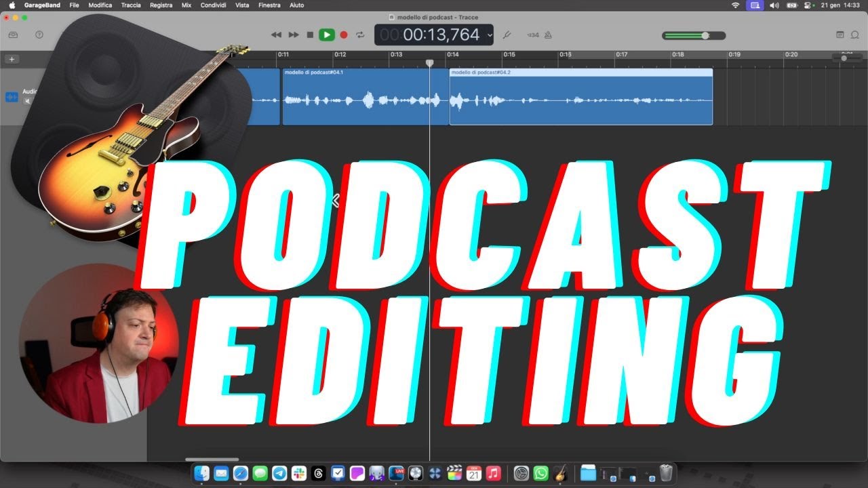Viewport: 868px width, 488px height.
Task: Toggle the Tuner icon
Action: pos(507,35)
